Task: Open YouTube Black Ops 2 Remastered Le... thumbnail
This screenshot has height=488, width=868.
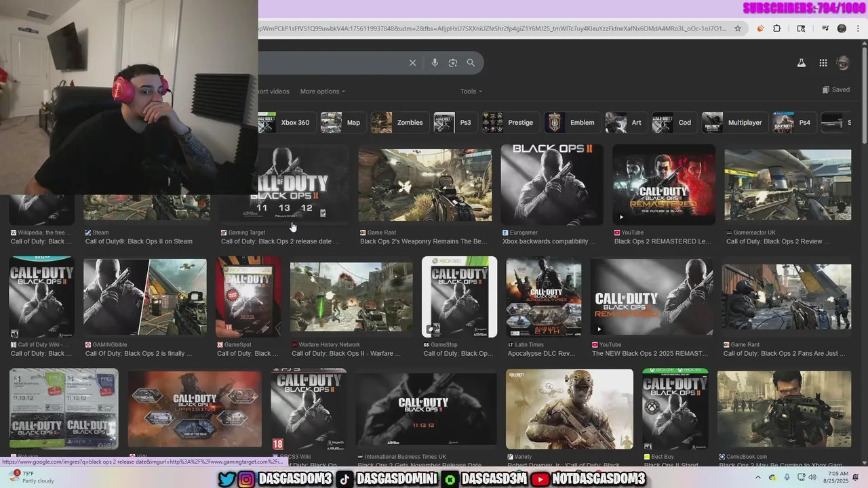Action: [x=664, y=184]
